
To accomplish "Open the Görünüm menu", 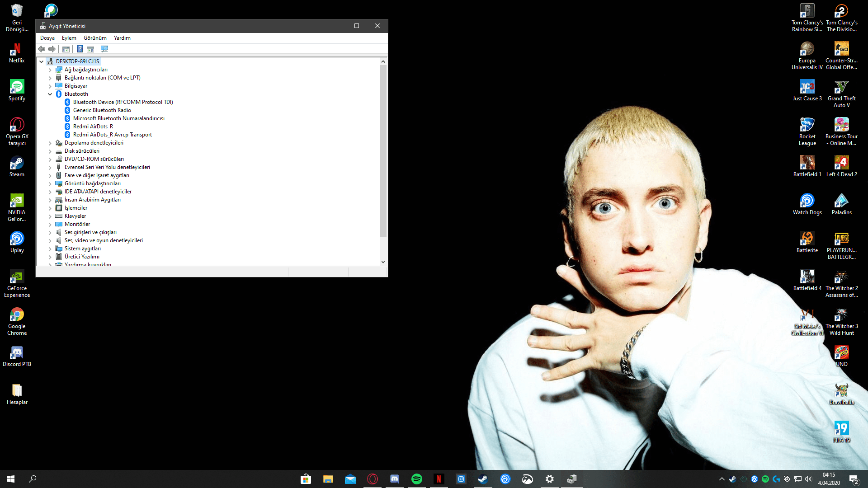I will [95, 38].
